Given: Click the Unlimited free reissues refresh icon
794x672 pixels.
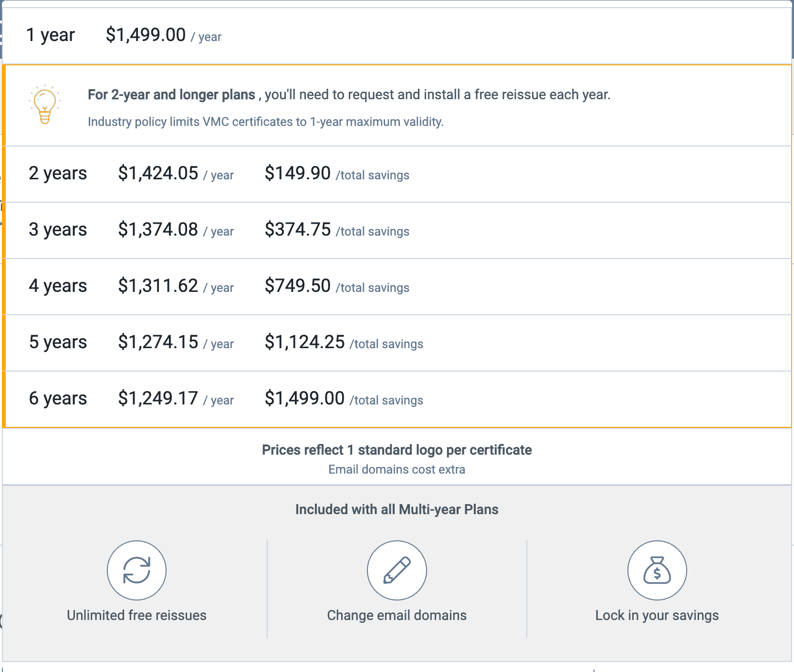Looking at the screenshot, I should [x=136, y=570].
